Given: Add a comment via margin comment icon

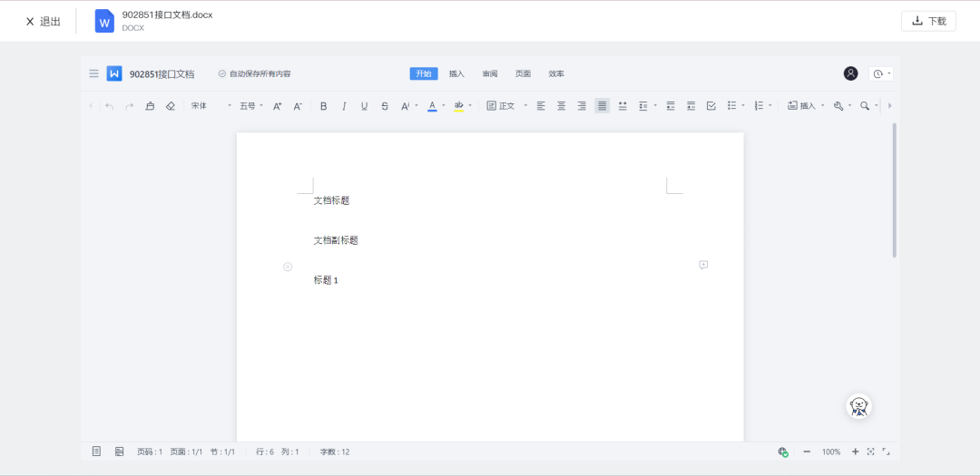Looking at the screenshot, I should [x=703, y=265].
